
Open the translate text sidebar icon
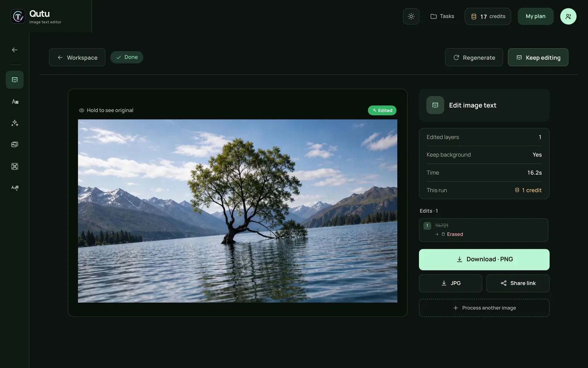pyautogui.click(x=15, y=188)
